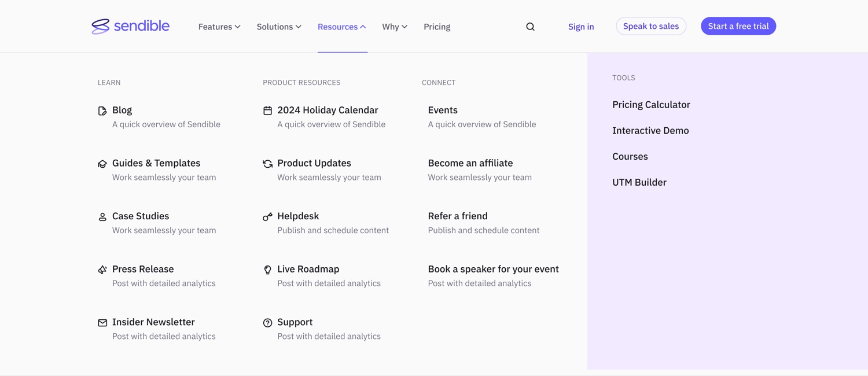Open Live Roadmap
This screenshot has width=868, height=376.
tap(308, 269)
